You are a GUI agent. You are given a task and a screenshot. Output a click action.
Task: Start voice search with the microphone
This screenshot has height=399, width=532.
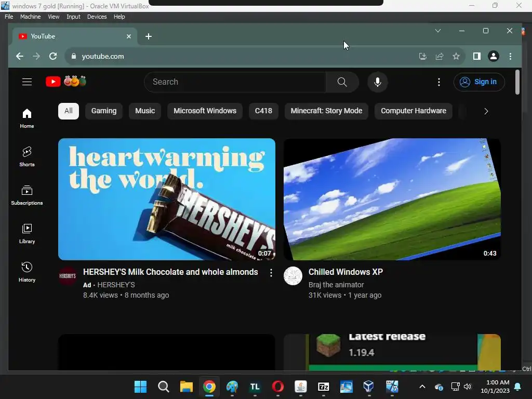click(x=377, y=82)
